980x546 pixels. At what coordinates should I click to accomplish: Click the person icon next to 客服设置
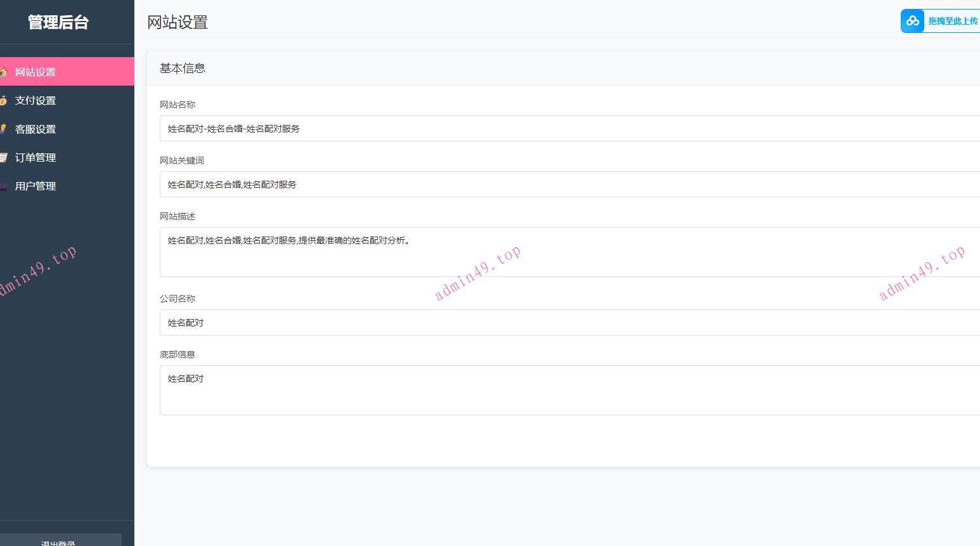(x=3, y=129)
